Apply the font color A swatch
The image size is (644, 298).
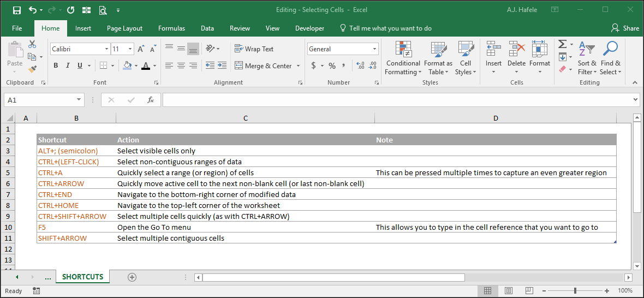point(145,65)
